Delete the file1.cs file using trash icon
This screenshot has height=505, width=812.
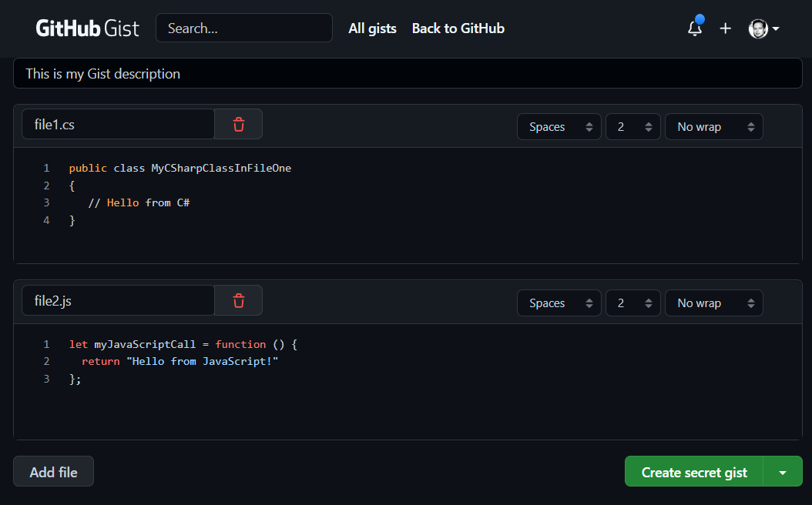(238, 124)
